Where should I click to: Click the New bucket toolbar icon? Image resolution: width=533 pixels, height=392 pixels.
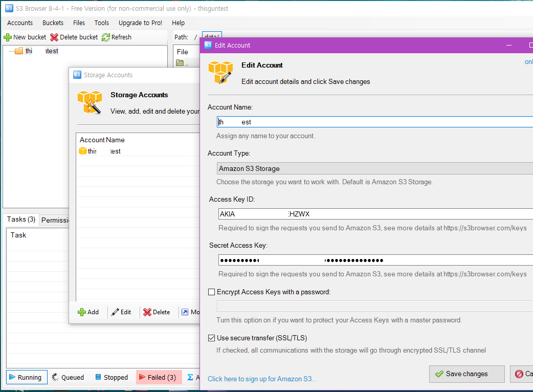8,37
